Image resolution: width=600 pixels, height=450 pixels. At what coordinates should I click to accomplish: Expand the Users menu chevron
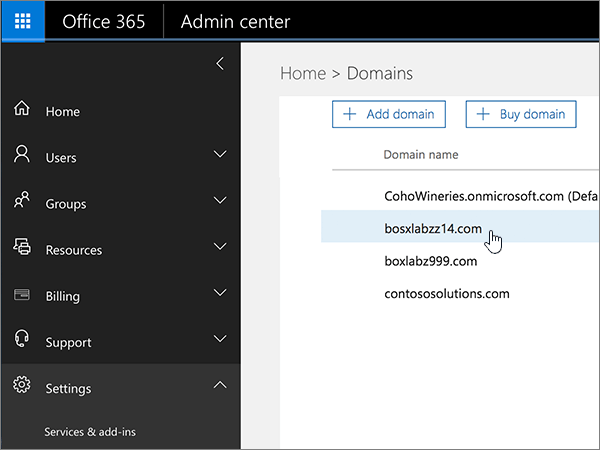pyautogui.click(x=220, y=155)
